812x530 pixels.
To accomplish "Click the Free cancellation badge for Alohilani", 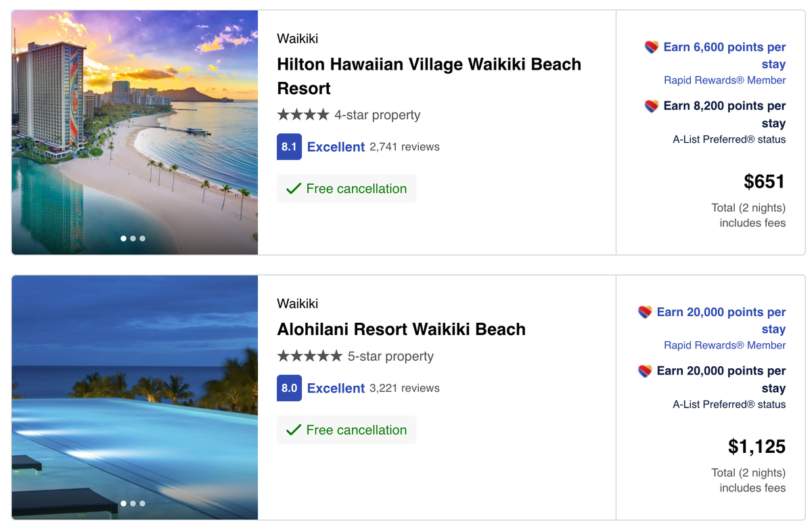I will click(346, 429).
